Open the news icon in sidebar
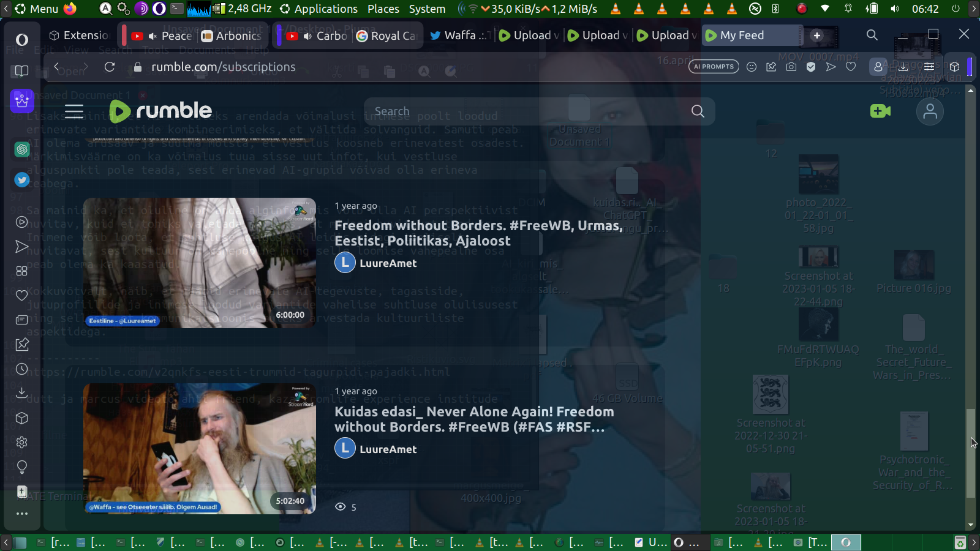 [x=22, y=320]
